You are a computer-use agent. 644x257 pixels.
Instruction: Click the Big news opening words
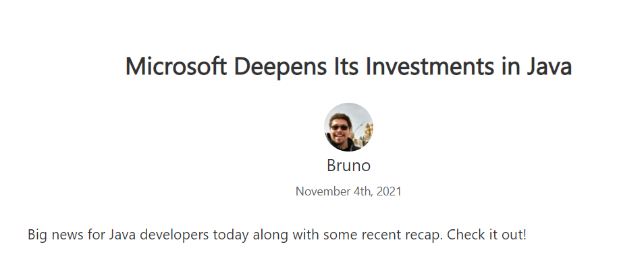pyautogui.click(x=55, y=235)
